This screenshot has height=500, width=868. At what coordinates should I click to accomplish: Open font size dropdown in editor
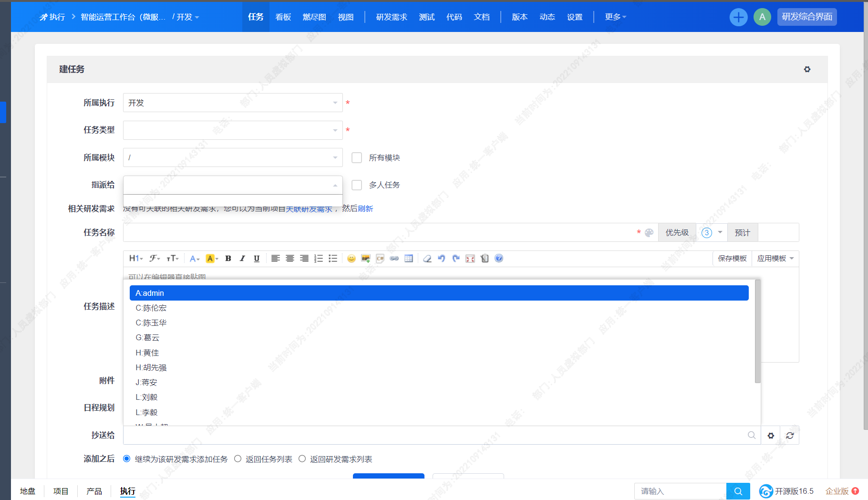click(173, 258)
